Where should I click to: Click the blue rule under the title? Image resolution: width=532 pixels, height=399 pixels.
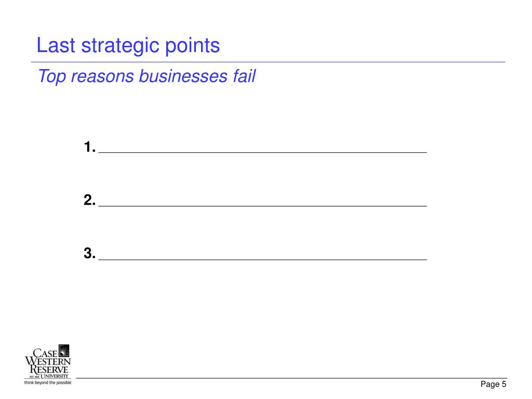tap(268, 62)
